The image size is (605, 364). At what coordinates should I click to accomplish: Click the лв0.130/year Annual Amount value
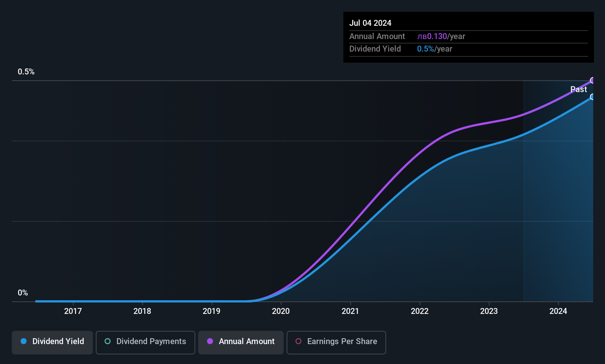tap(441, 36)
